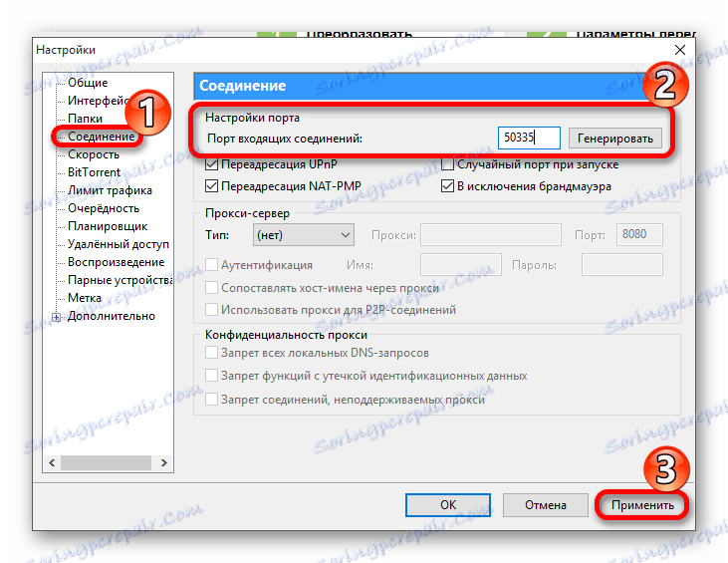Toggle the Переадресация NAT-PMP checkbox
This screenshot has height=563, width=728.
(x=211, y=186)
